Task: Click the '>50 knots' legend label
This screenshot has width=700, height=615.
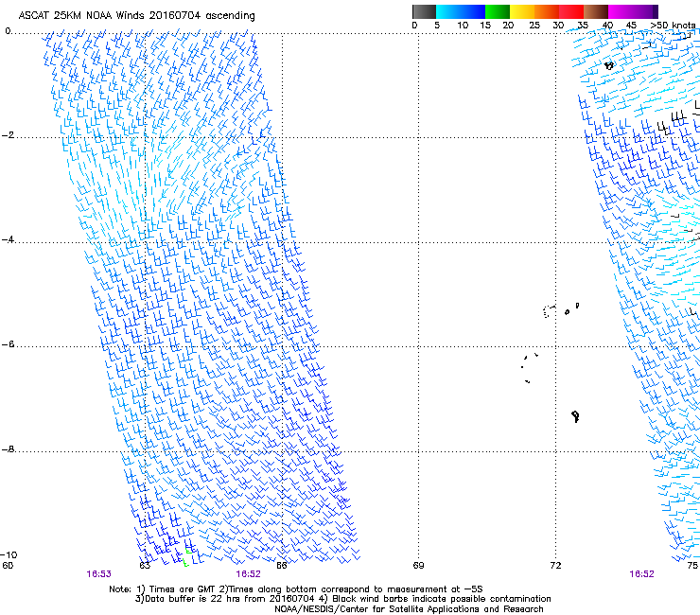Action: point(673,26)
